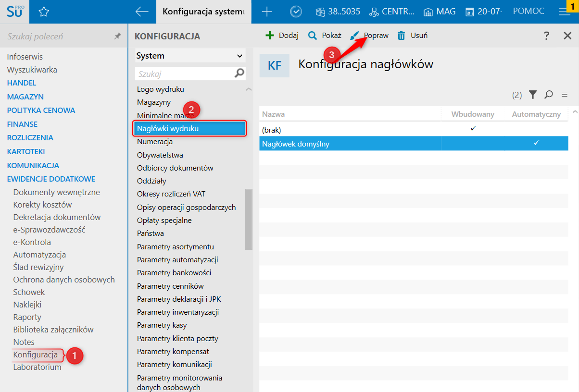This screenshot has height=392, width=579.
Task: Toggle Wbudowany check for (brak) row
Action: [473, 129]
